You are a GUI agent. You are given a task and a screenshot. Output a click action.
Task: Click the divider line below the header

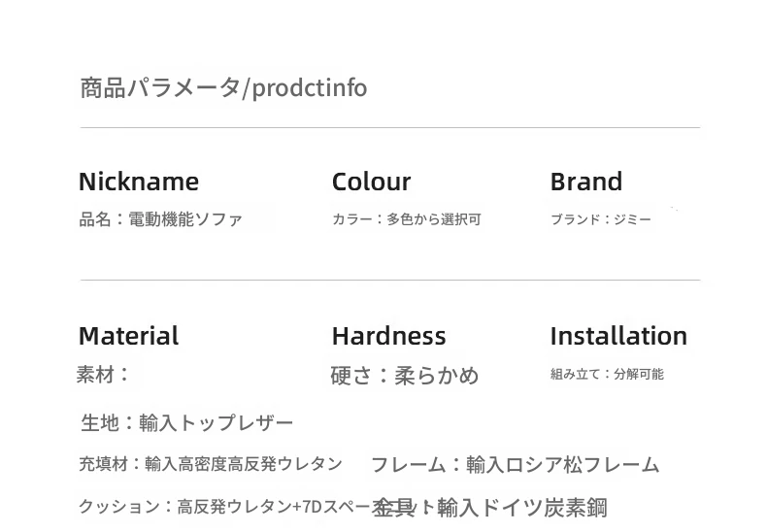pos(389,127)
